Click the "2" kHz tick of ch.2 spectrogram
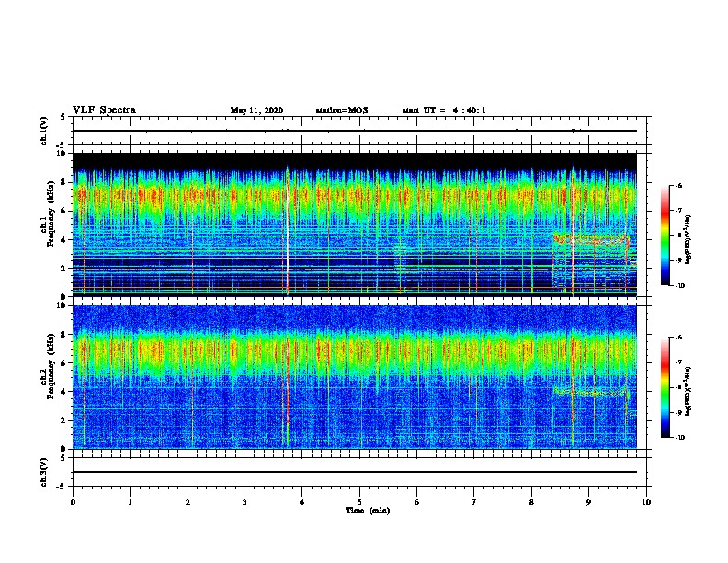The width and height of the screenshot is (728, 563). [x=65, y=420]
